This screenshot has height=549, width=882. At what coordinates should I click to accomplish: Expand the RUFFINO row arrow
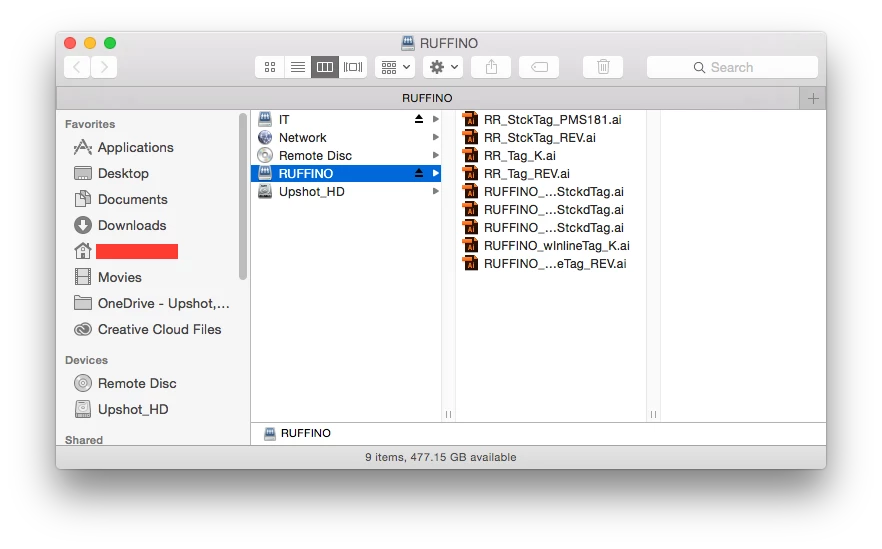pos(435,173)
